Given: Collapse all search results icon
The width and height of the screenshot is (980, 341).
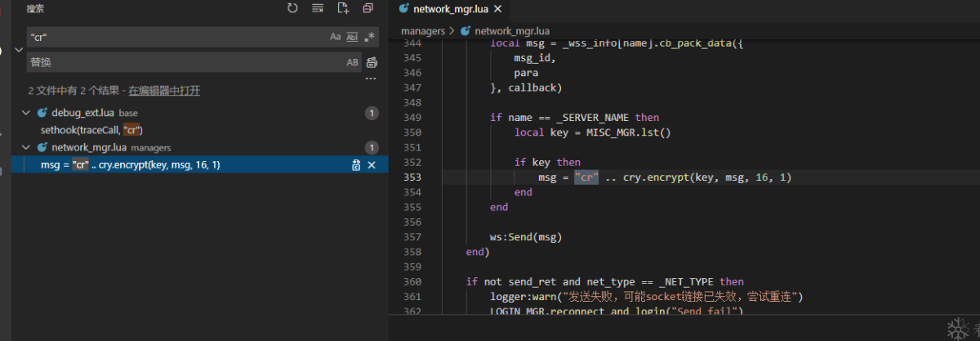Looking at the screenshot, I should pyautogui.click(x=368, y=8).
